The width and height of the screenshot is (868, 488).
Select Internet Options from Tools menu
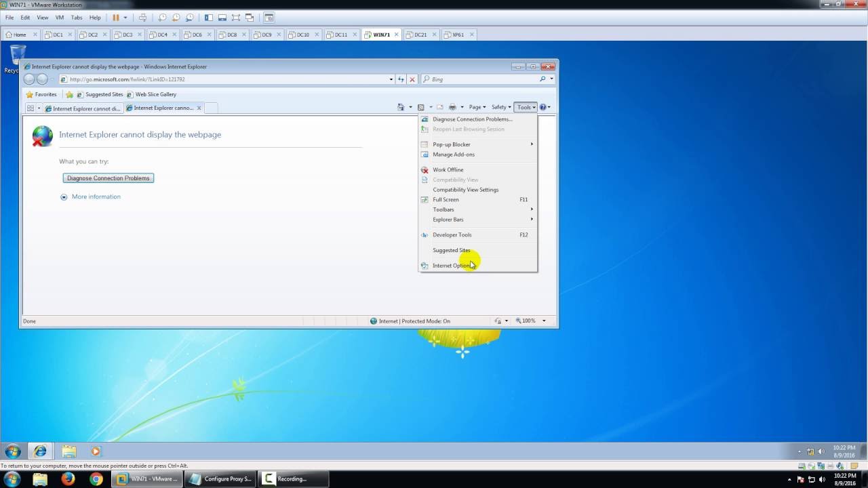point(477,266)
